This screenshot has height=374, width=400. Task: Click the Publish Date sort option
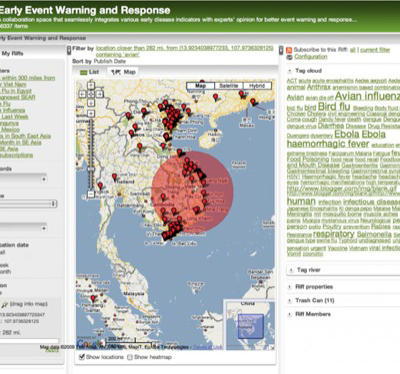click(x=110, y=62)
